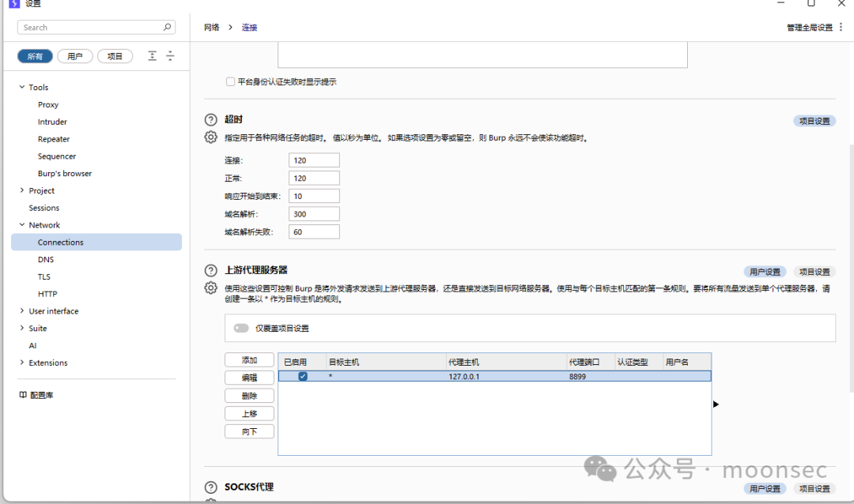Viewport: 854px width, 504px height.
Task: Select the 8899 proxy port cell
Action: tap(591, 377)
